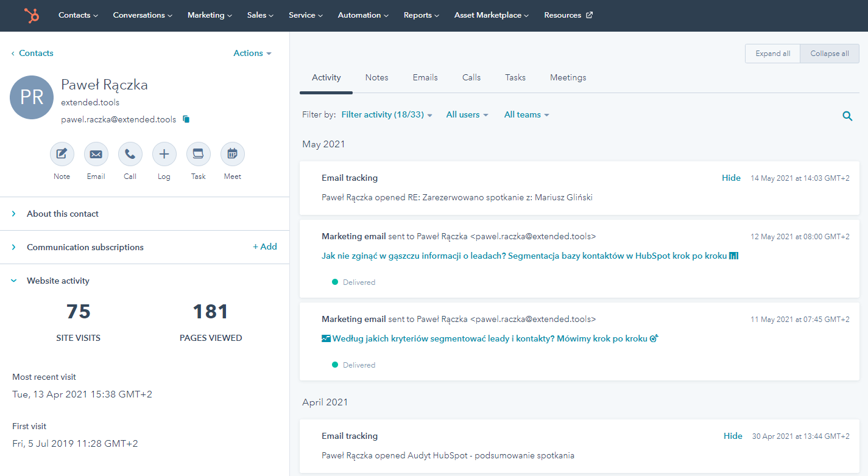The height and width of the screenshot is (476, 868).
Task: Open the 'Według jakich kryteriów' email link
Action: [x=490, y=338]
